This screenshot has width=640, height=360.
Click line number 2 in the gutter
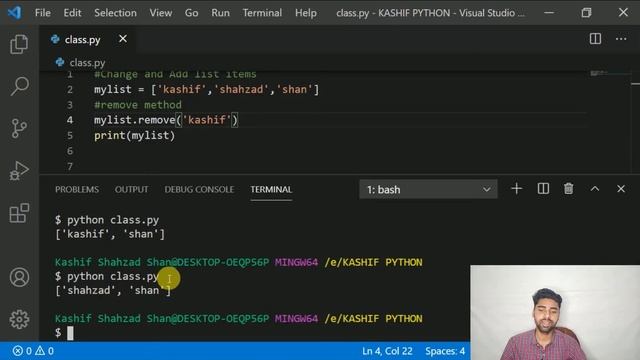[x=70, y=89]
